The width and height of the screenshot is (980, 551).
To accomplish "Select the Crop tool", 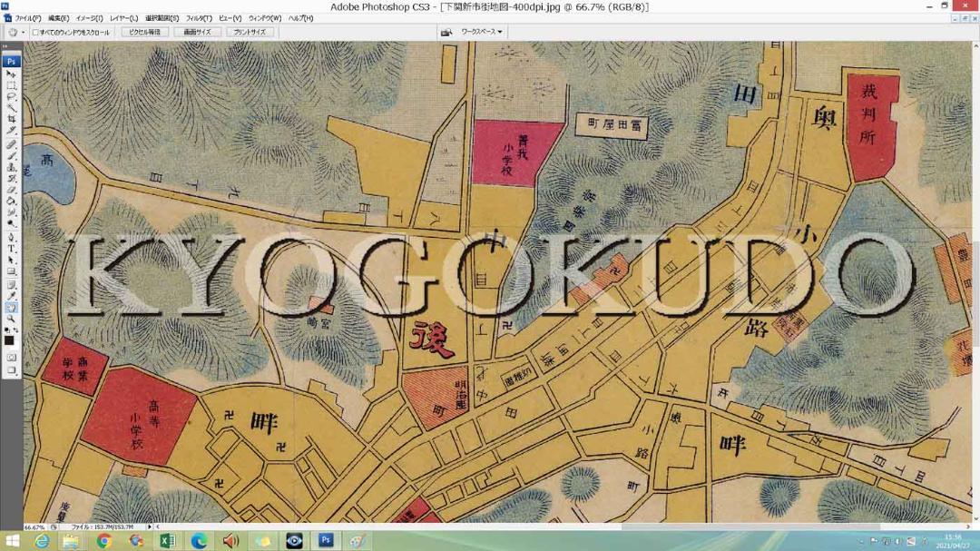I will pyautogui.click(x=11, y=119).
